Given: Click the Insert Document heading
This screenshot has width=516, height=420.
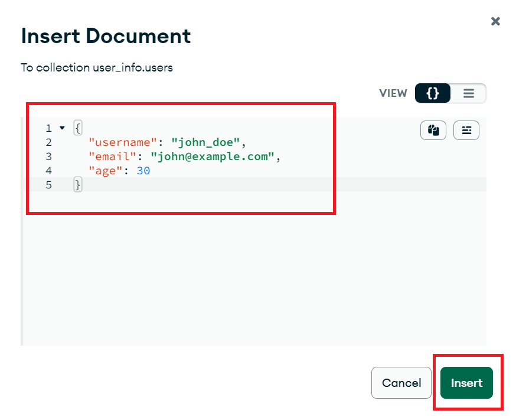Looking at the screenshot, I should (x=106, y=35).
